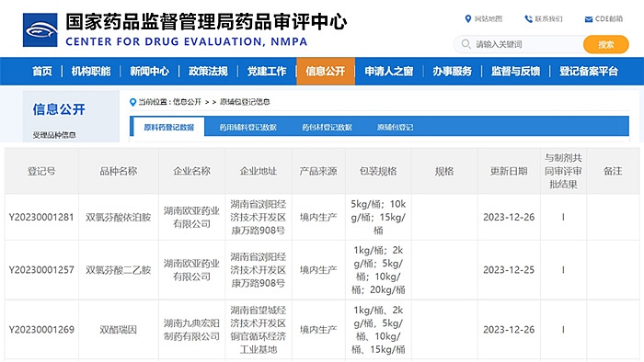Open 政策法规 menu item
The width and height of the screenshot is (644, 362).
tap(208, 72)
